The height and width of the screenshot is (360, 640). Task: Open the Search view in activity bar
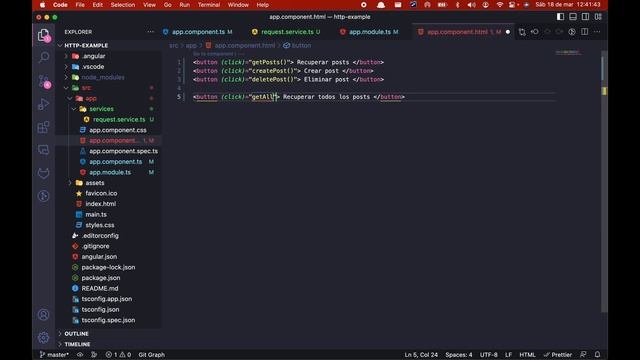click(44, 57)
